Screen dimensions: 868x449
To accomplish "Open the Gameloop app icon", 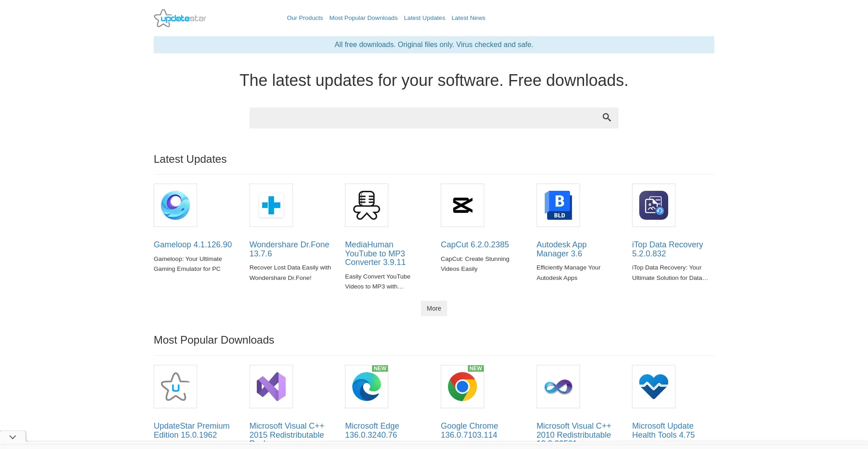I will pyautogui.click(x=175, y=205).
